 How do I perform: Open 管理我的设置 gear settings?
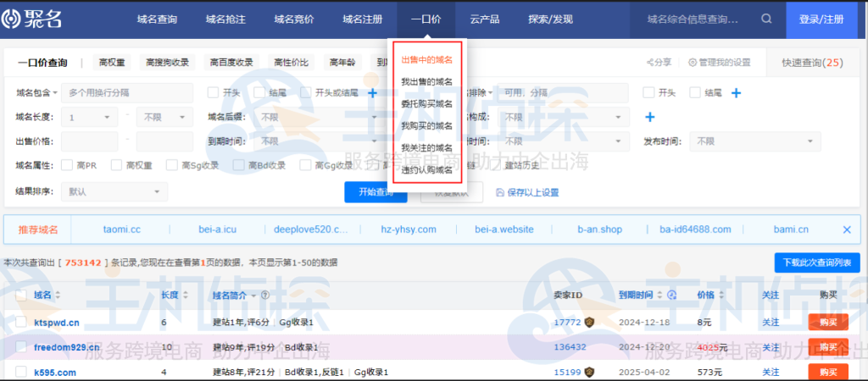[692, 63]
